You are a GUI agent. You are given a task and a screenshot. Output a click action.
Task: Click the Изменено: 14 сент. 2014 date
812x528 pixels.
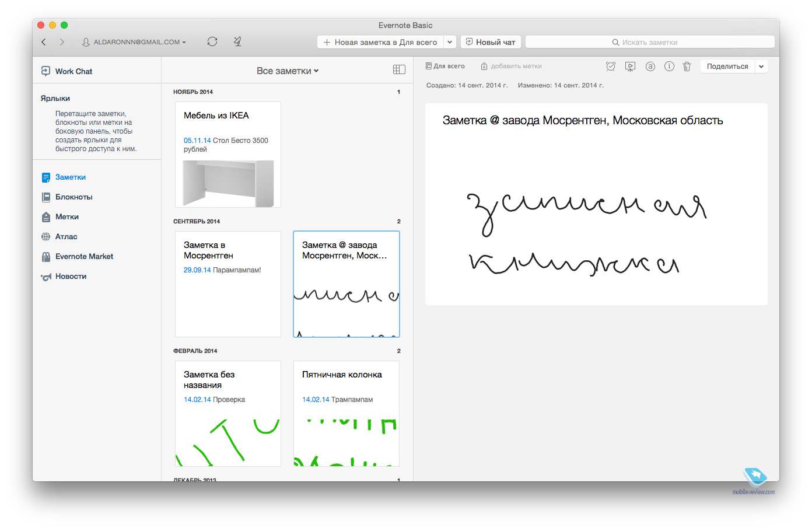561,85
